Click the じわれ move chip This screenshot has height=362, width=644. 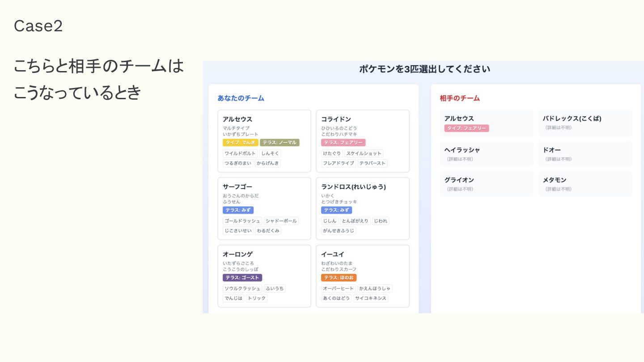coord(381,221)
